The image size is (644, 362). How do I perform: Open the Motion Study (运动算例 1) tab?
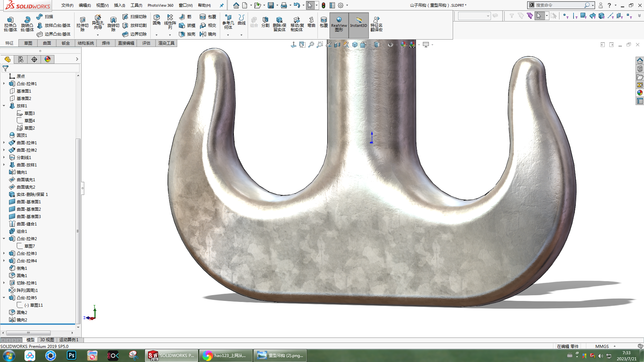point(68,340)
